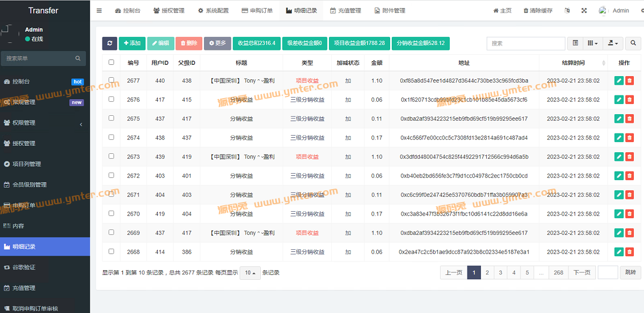Click the refresh icon button
Viewport: 644px width, 313px height.
[109, 43]
